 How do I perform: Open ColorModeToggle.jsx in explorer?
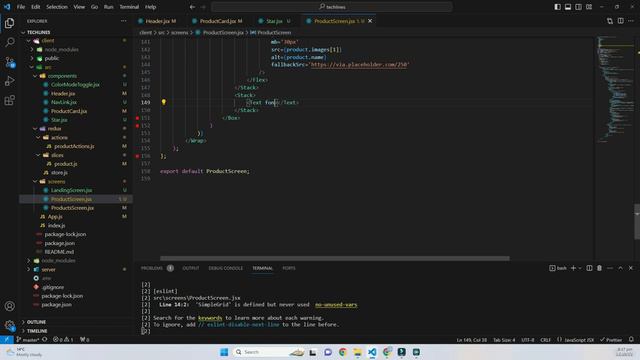point(75,84)
